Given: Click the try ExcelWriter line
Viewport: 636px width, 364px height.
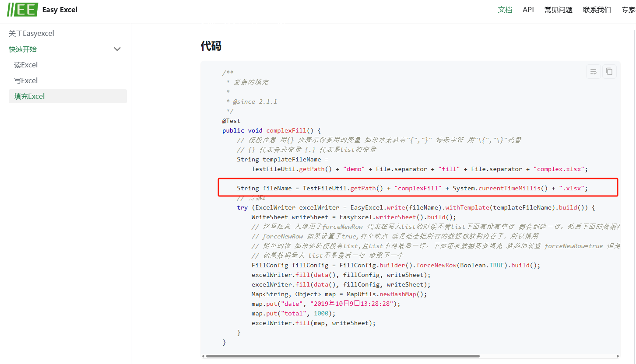Looking at the screenshot, I should click(x=416, y=207).
